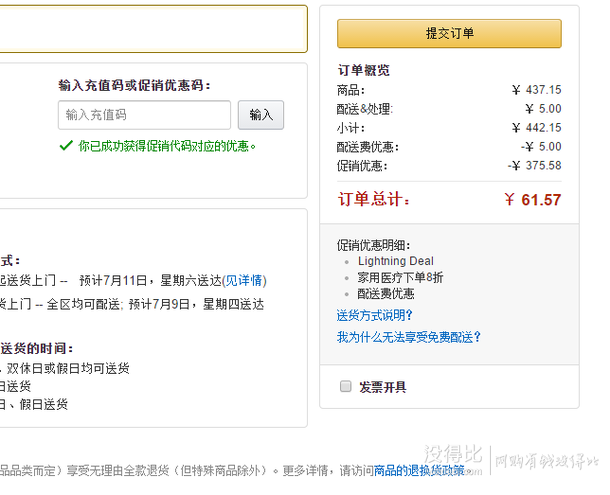This screenshot has width=610, height=495.
Task: Click the 输入充值码或促销优惠码 label
Action: [135, 85]
